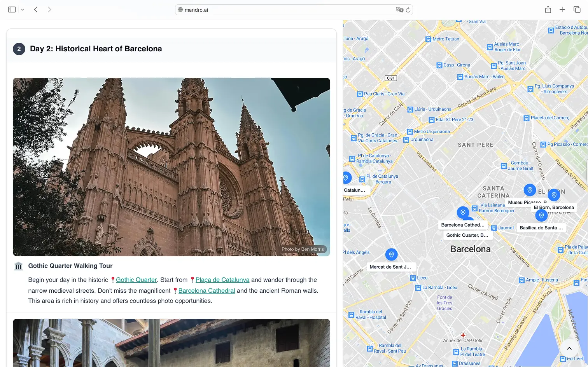Select the Basilica de Santa map marker
Viewport: 588px width, 367px height.
[x=541, y=215]
